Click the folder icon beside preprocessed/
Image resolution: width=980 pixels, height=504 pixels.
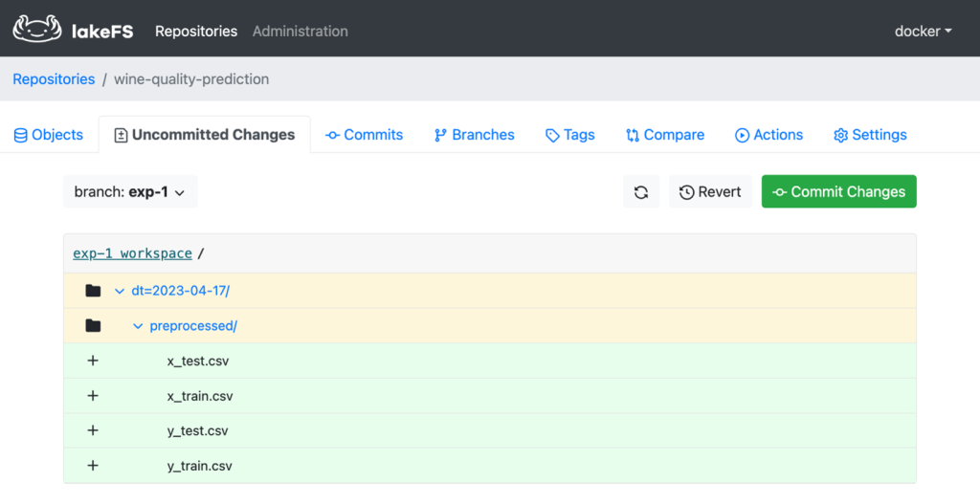pyautogui.click(x=93, y=325)
